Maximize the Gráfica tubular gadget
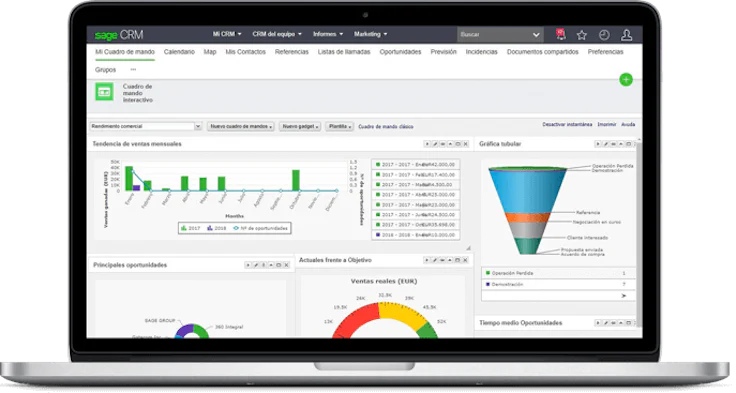This screenshot has width=736, height=393. point(629,144)
